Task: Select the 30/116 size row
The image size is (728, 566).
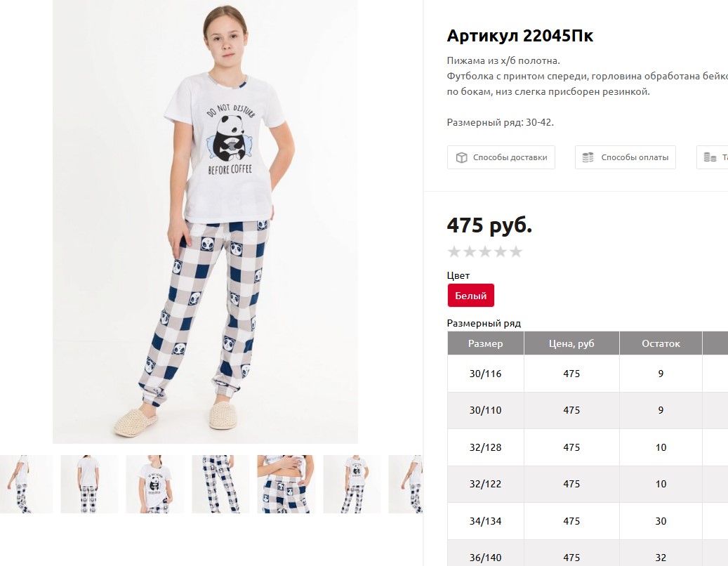Action: tap(588, 374)
